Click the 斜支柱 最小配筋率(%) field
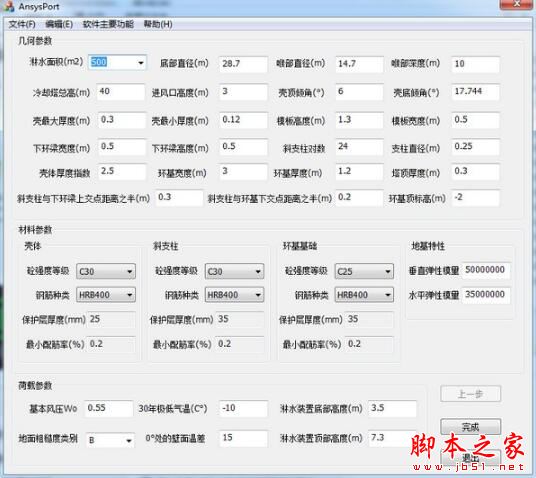The height and width of the screenshot is (478, 536). click(x=240, y=344)
